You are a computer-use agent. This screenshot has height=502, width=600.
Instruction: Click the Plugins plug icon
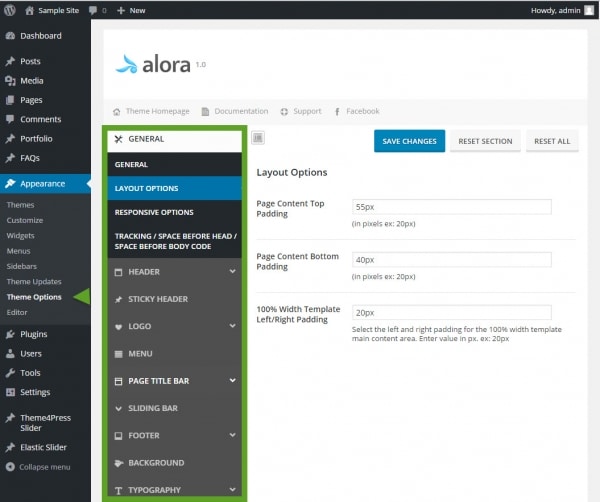point(10,334)
